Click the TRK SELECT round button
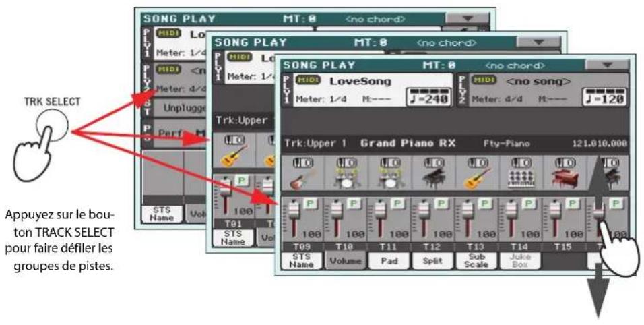The image size is (644, 325). (x=52, y=127)
